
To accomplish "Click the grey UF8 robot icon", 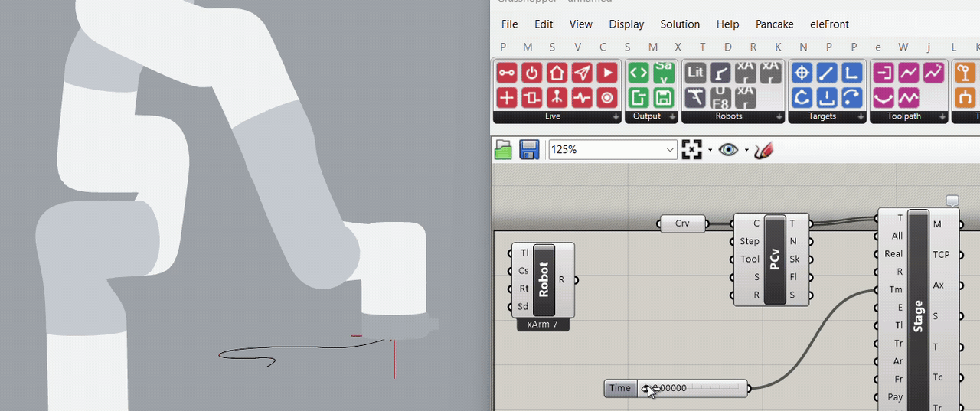I will coord(720,98).
